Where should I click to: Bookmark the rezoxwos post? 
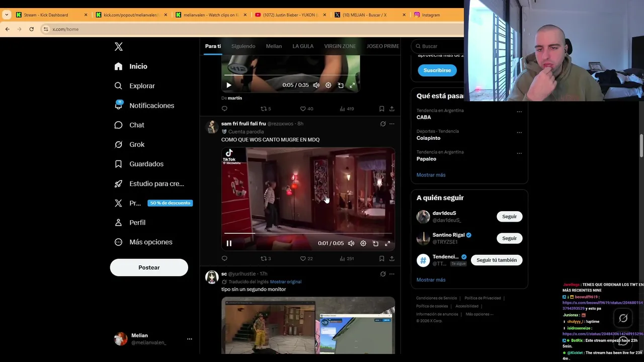[x=382, y=258]
